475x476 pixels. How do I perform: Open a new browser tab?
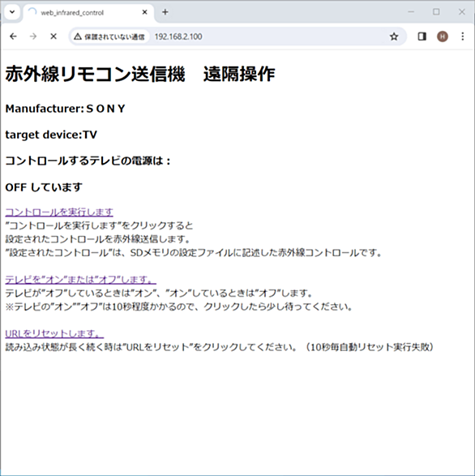tap(165, 12)
